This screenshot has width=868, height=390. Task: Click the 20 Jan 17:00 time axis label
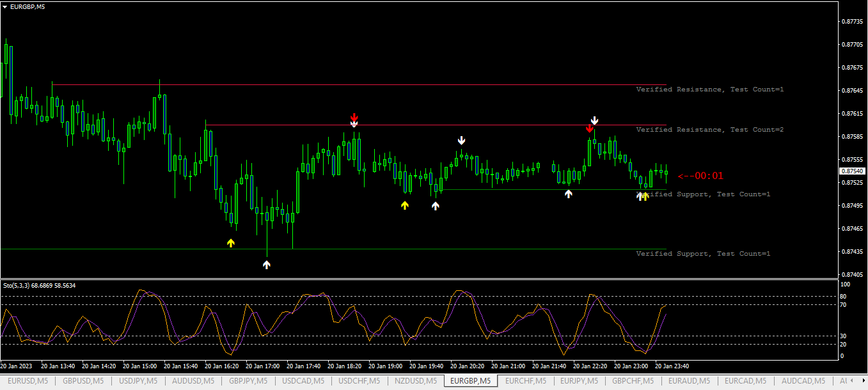point(264,366)
